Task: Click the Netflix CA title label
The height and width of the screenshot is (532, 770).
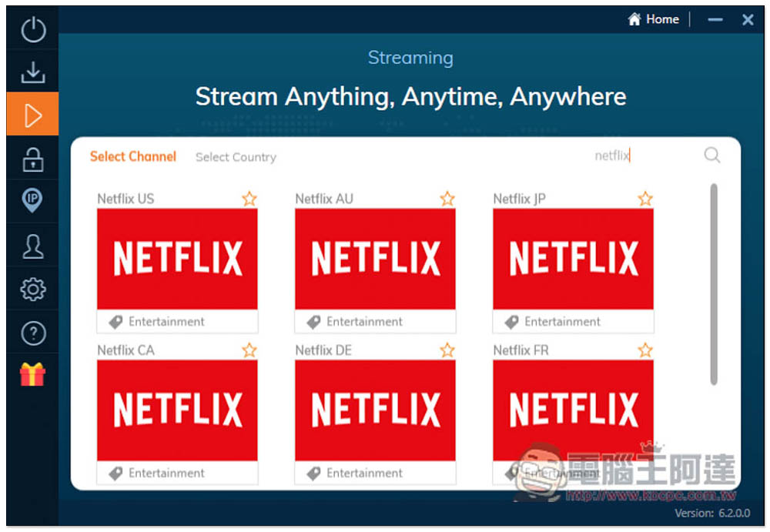Action: [x=126, y=350]
